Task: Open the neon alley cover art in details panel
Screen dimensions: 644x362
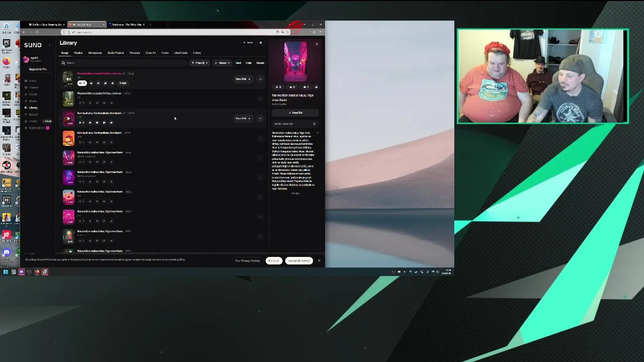Action: [295, 62]
